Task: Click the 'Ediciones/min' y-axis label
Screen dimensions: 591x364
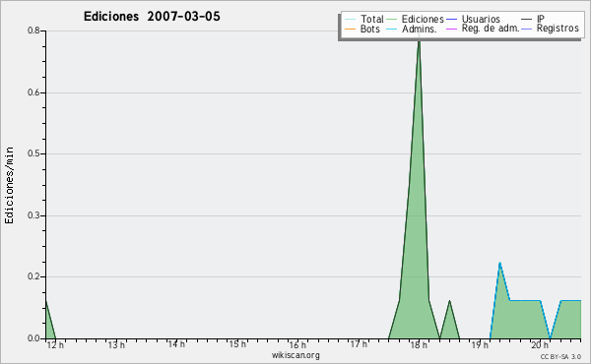Action: pyautogui.click(x=9, y=185)
